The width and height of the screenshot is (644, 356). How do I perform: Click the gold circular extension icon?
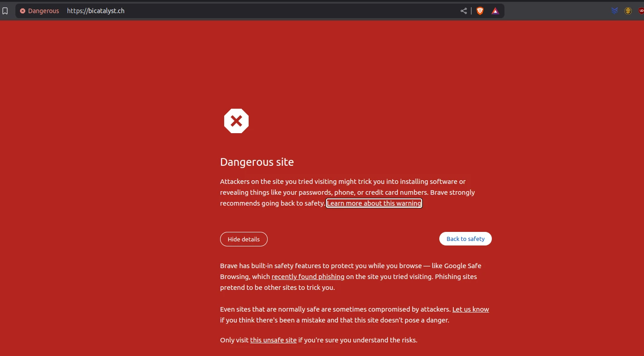[628, 11]
